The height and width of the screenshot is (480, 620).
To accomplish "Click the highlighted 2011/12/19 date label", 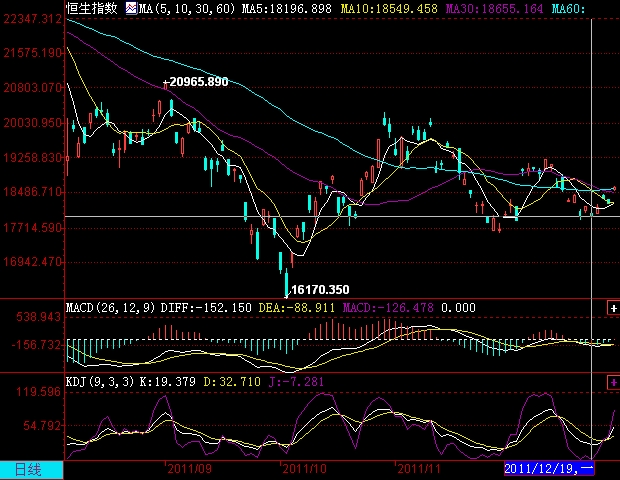I will (x=549, y=469).
